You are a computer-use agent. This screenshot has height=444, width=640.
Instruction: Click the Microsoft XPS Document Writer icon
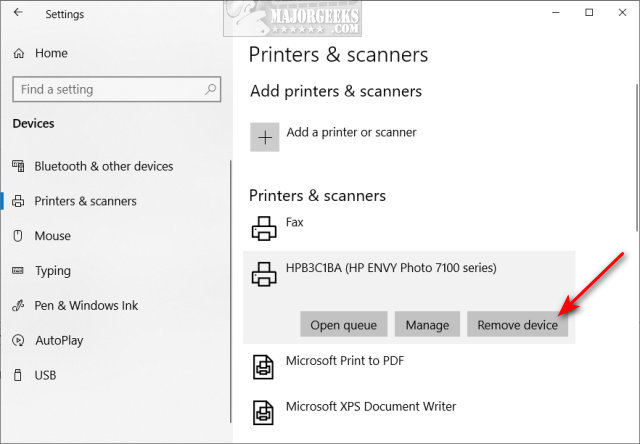[x=263, y=413]
